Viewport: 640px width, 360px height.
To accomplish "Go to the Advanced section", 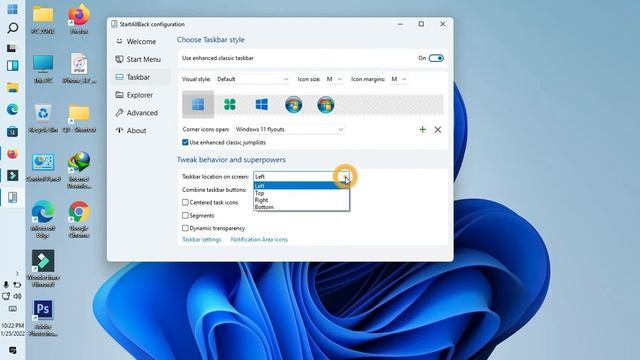I will (140, 113).
